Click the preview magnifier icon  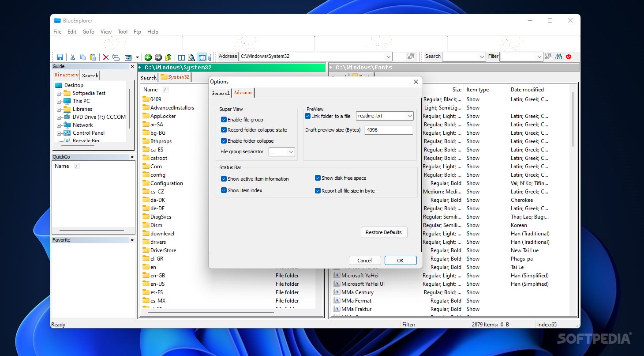click(x=191, y=57)
